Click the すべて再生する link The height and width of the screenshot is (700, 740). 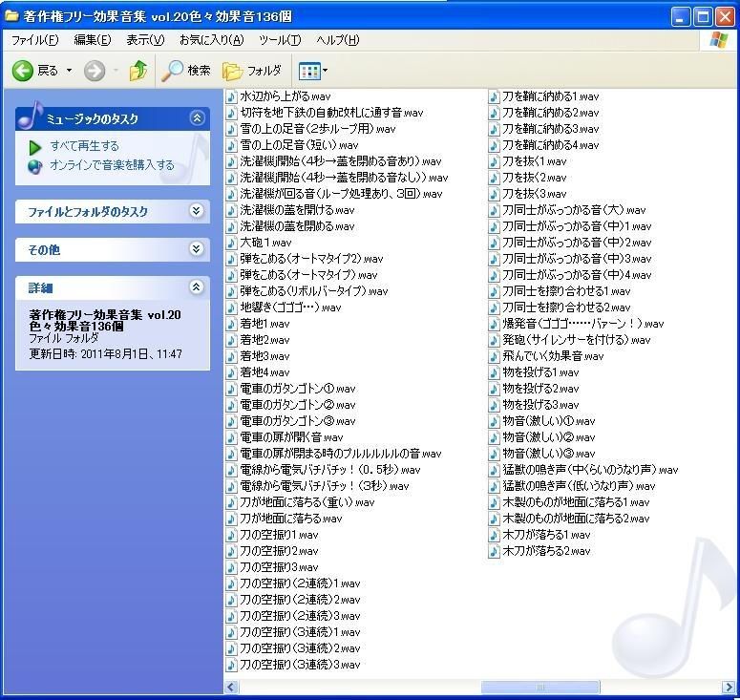pyautogui.click(x=84, y=146)
